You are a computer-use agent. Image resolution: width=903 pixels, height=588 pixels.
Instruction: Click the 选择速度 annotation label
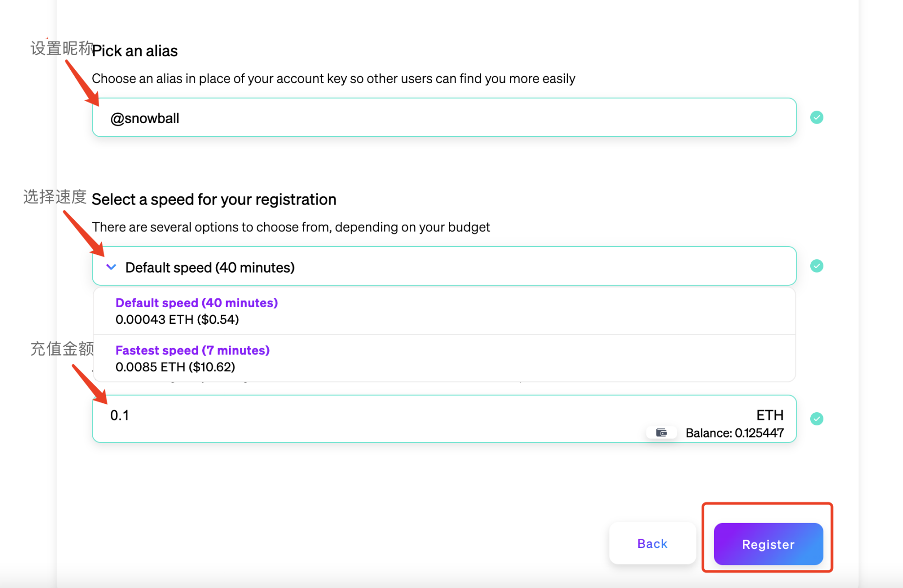(55, 197)
